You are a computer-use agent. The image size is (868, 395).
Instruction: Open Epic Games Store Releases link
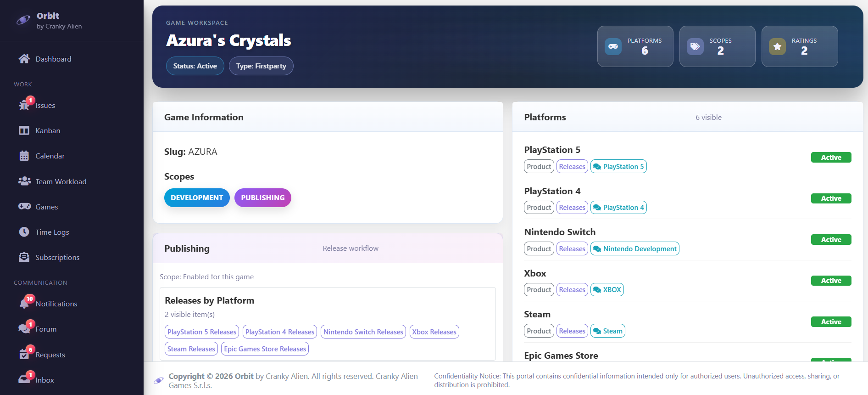coord(265,349)
